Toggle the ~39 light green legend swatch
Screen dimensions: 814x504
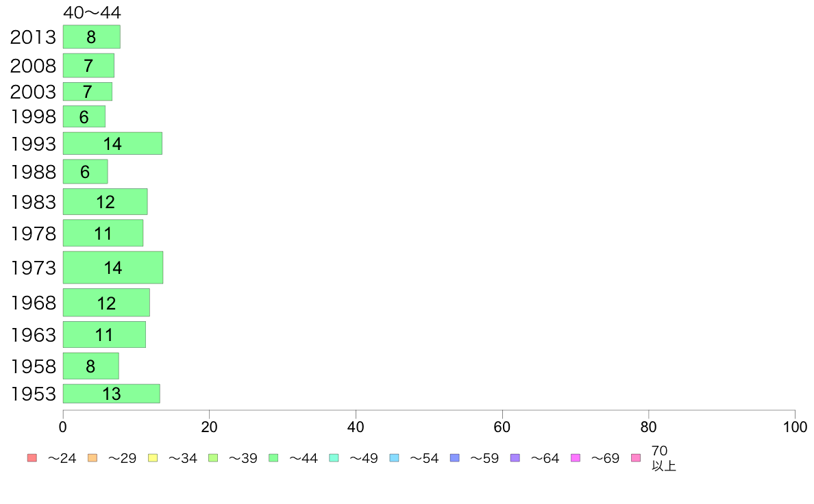pyautogui.click(x=213, y=458)
